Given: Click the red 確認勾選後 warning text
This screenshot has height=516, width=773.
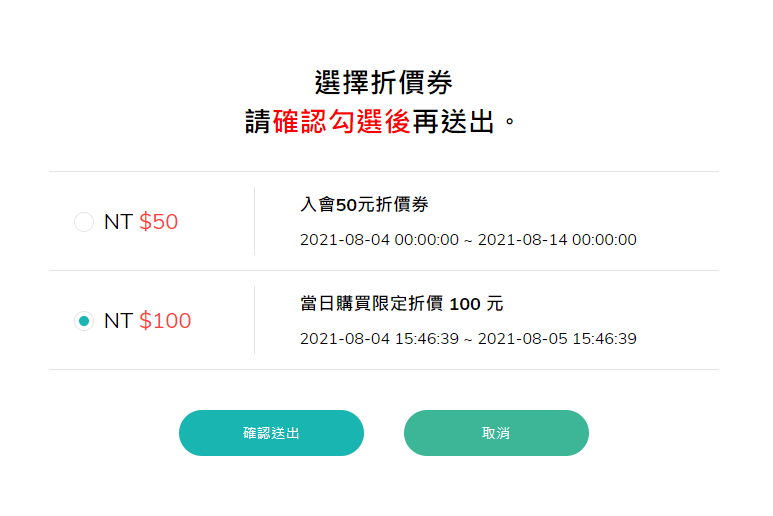Looking at the screenshot, I should 342,121.
